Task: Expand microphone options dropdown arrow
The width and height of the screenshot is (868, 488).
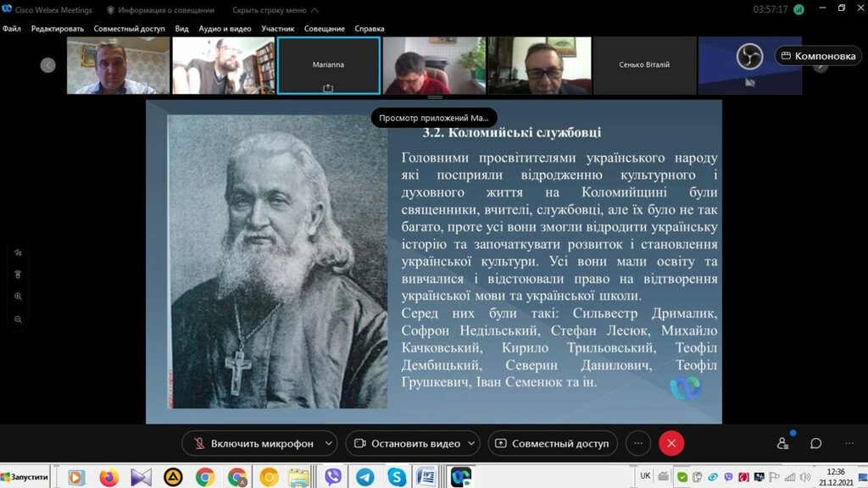Action: point(329,443)
